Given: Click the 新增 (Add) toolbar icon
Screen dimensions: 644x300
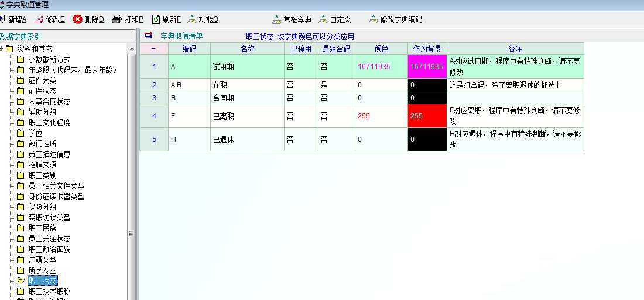Looking at the screenshot, I should (x=3, y=19).
